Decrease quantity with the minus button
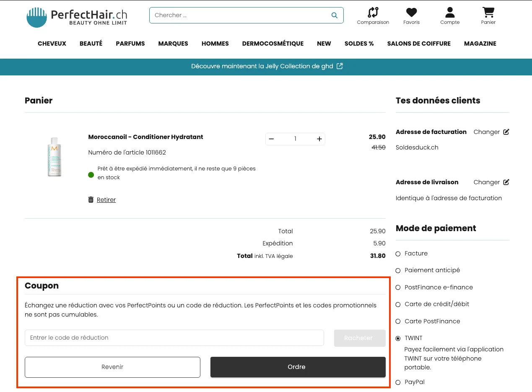The height and width of the screenshot is (392, 532). pyautogui.click(x=271, y=139)
